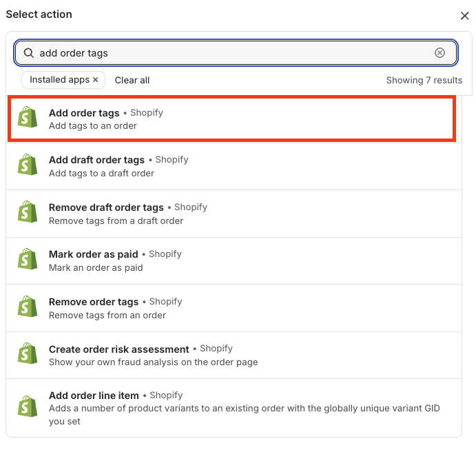Click Shopify icon beside Remove order tags
476x461 pixels.
pos(28,307)
